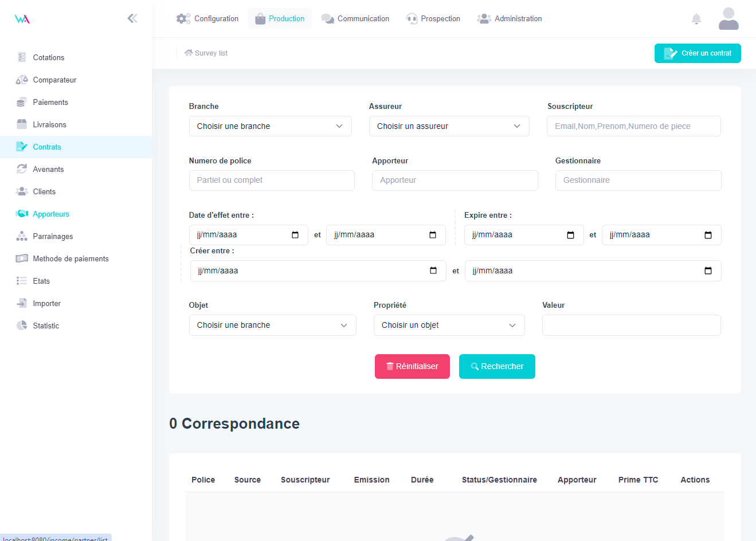Open the Administration menu
This screenshot has height=541, width=756.
pos(510,18)
